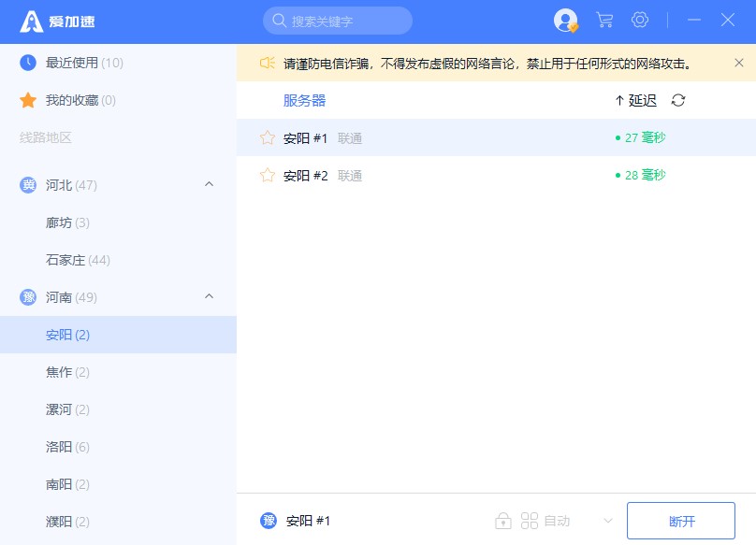Click the search magnifier icon
This screenshot has height=545, width=756.
(279, 21)
